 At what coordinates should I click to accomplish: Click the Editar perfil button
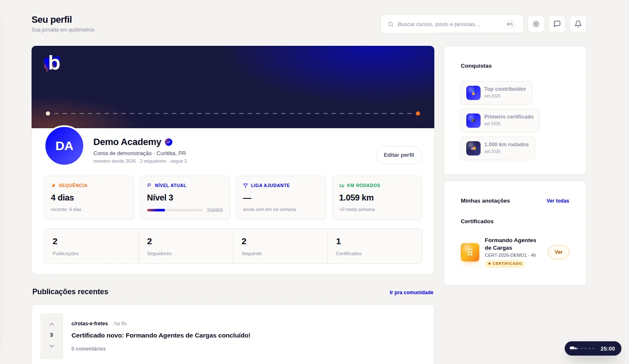tap(399, 155)
